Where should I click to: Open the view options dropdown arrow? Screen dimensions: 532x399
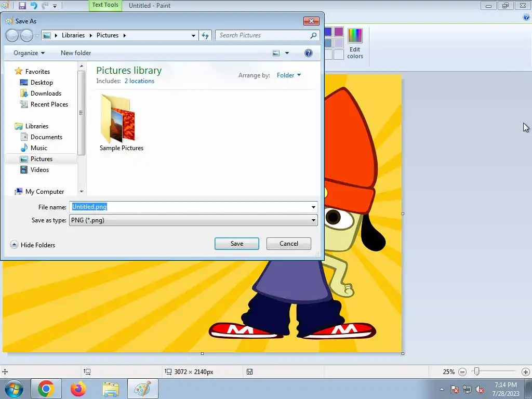[287, 53]
